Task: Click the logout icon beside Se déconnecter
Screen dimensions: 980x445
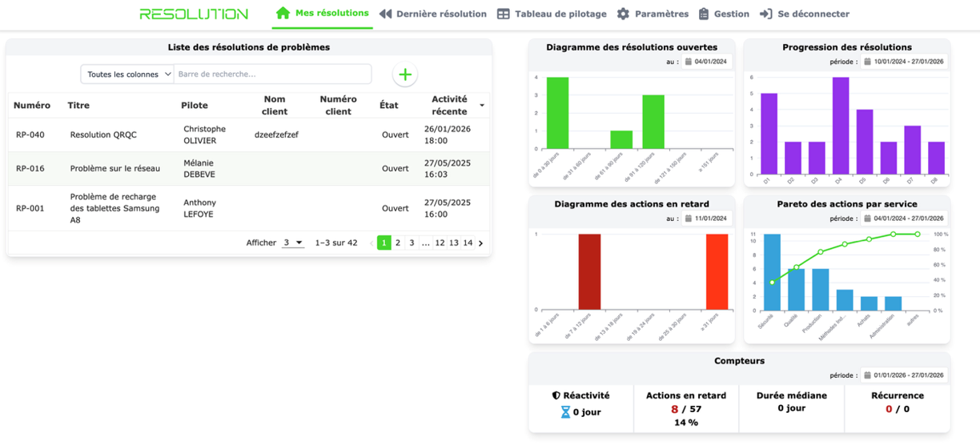Action: click(x=766, y=14)
